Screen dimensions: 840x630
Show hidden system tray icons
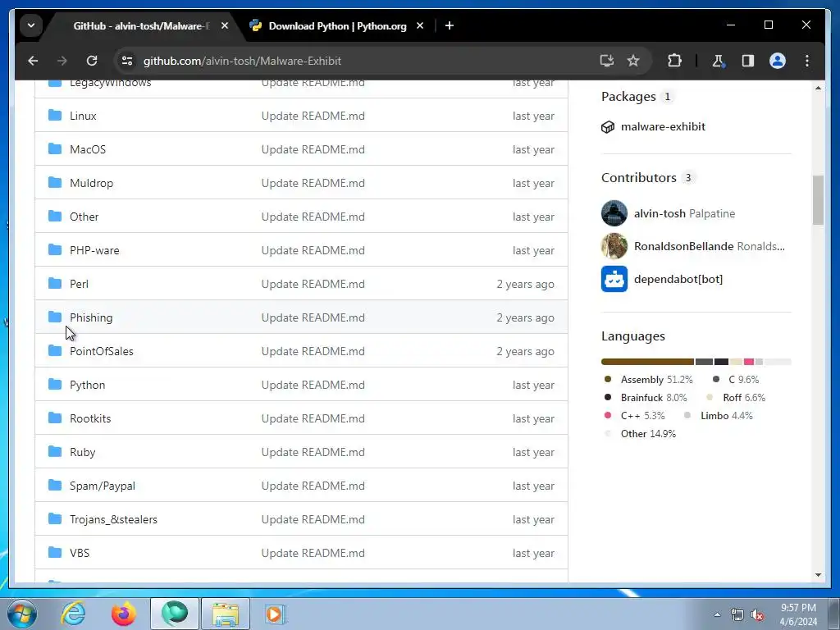717,614
